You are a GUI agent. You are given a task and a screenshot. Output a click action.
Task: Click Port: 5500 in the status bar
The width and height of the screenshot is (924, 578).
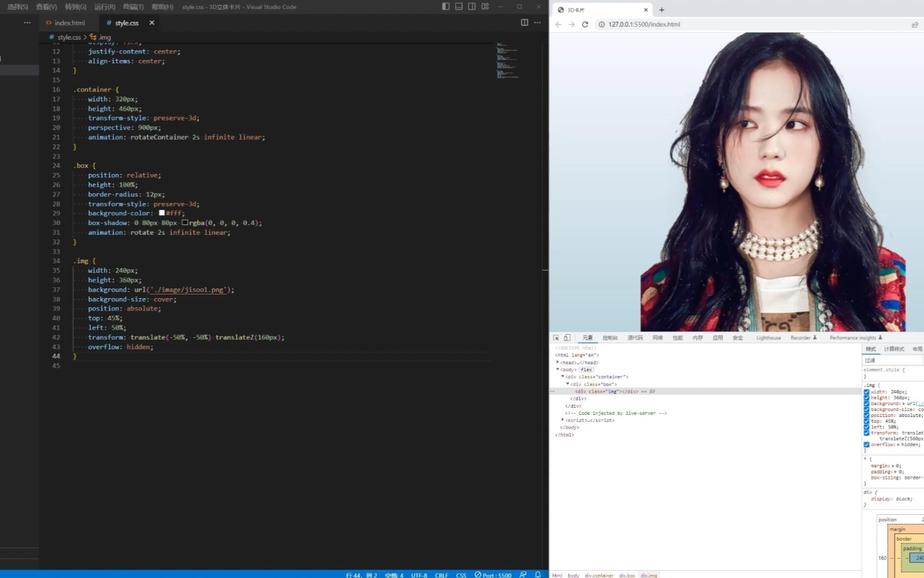coord(492,574)
